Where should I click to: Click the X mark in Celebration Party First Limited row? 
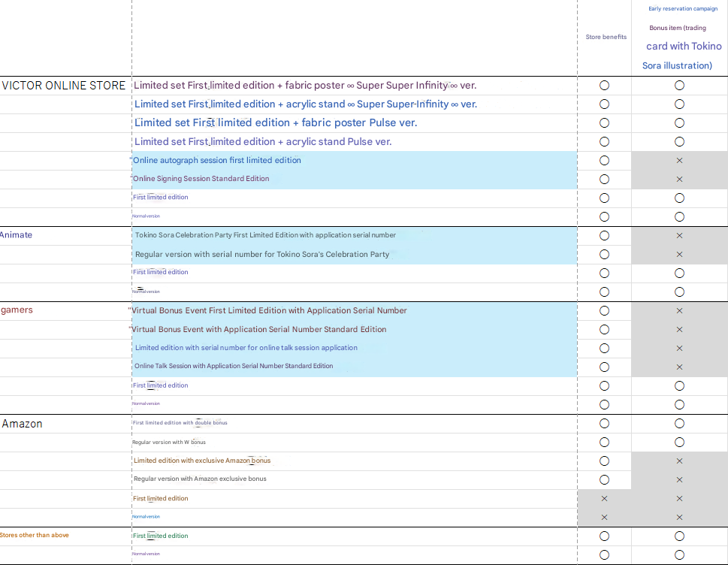tap(679, 236)
